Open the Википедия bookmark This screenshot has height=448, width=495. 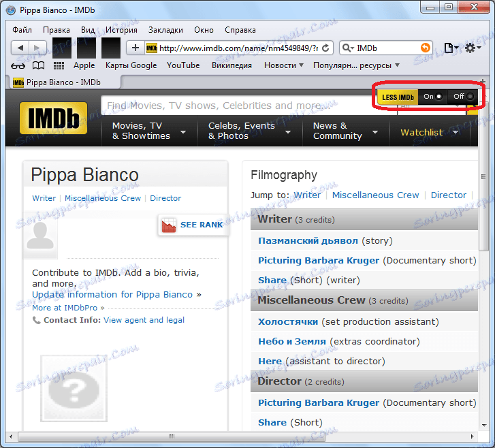231,65
